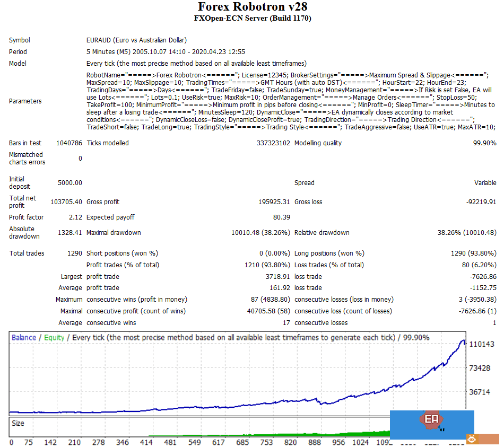The image size is (504, 447).
Task: Click the 'Size' subchart label
Action: pos(18,424)
